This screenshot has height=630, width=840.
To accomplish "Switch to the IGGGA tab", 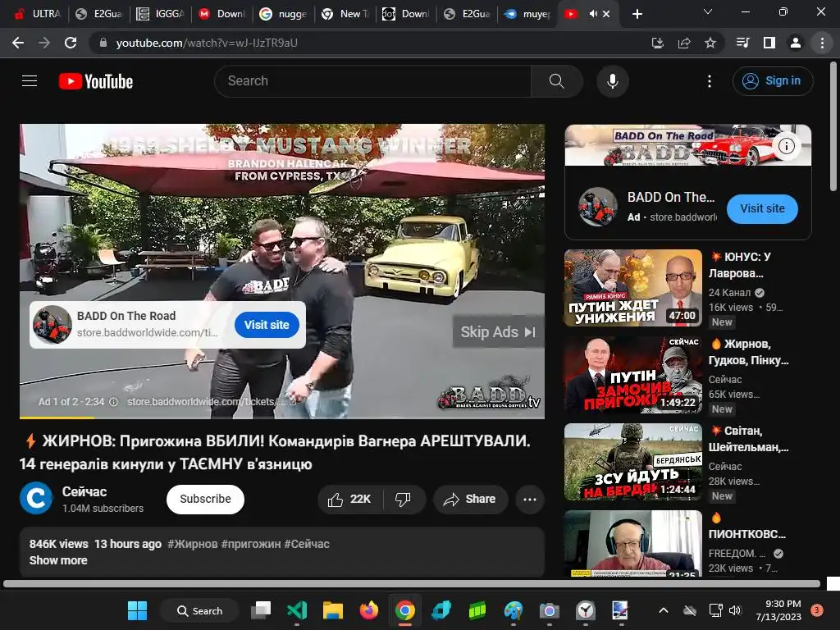I will click(x=161, y=14).
